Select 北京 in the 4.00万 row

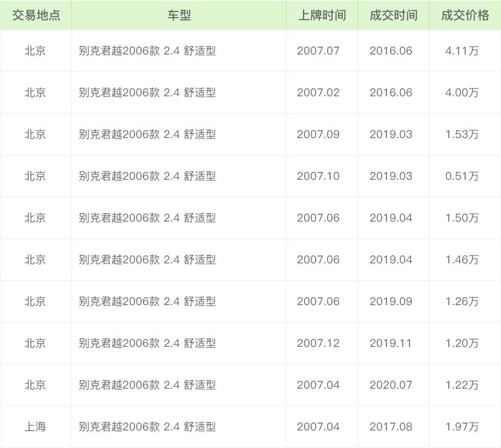tap(36, 93)
